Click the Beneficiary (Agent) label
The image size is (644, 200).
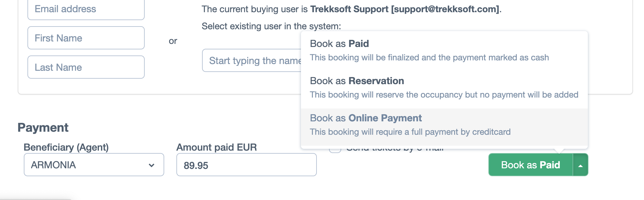pyautogui.click(x=66, y=147)
